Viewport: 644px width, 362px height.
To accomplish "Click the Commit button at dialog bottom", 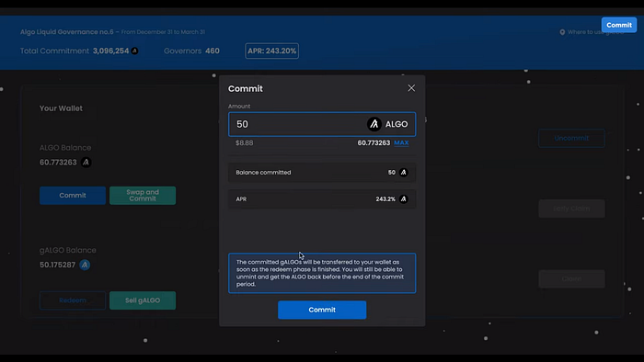I will (x=322, y=310).
